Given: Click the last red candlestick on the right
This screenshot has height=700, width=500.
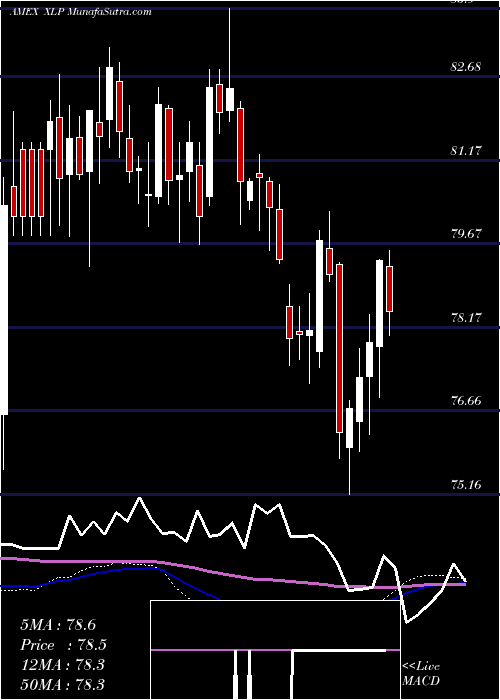Looking at the screenshot, I should [389, 289].
